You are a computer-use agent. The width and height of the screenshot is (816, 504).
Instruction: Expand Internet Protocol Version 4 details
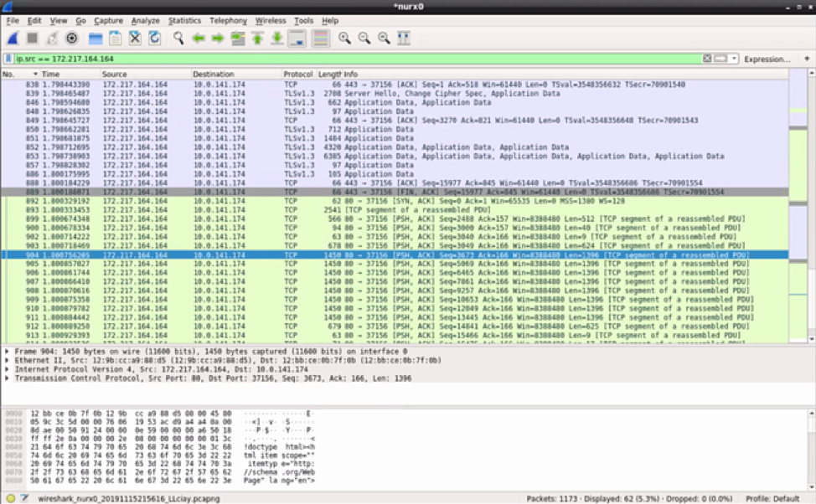click(8, 369)
